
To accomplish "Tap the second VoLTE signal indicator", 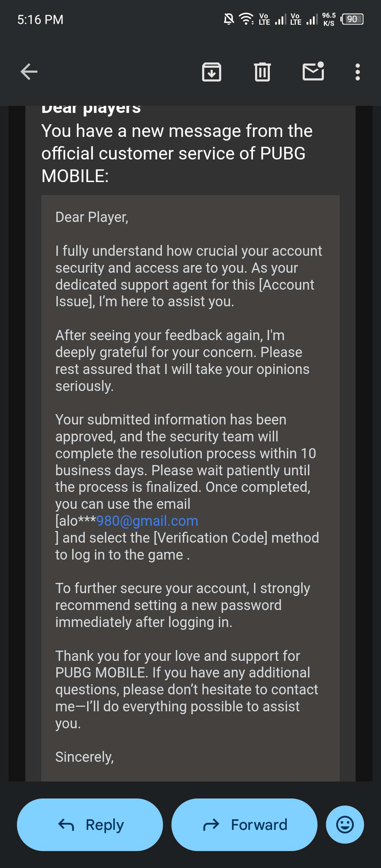I will point(304,19).
